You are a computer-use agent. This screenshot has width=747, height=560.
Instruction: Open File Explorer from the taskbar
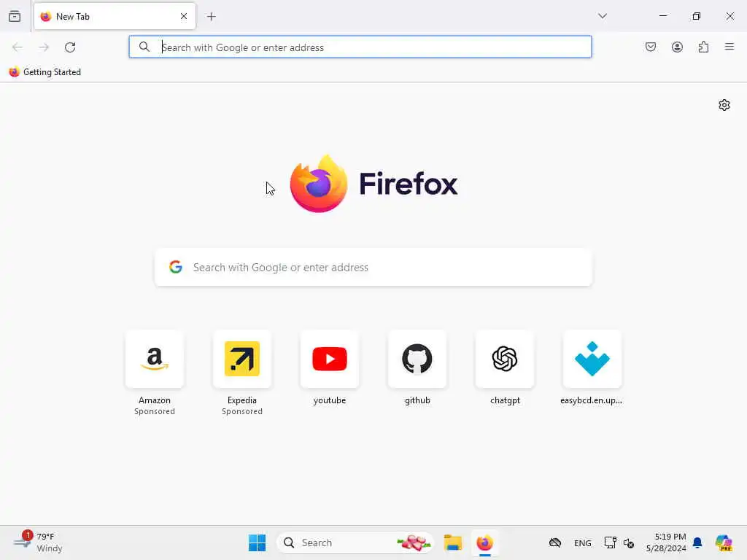point(452,542)
